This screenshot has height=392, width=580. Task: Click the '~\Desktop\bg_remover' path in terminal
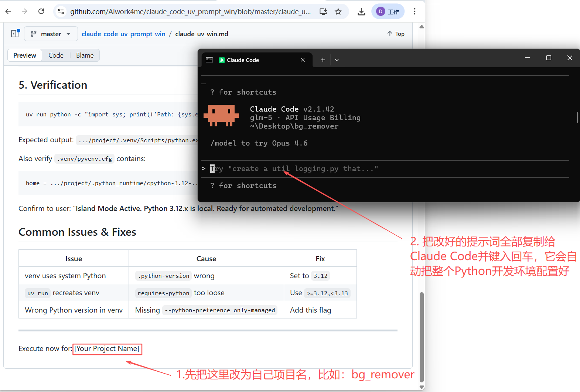coord(294,126)
